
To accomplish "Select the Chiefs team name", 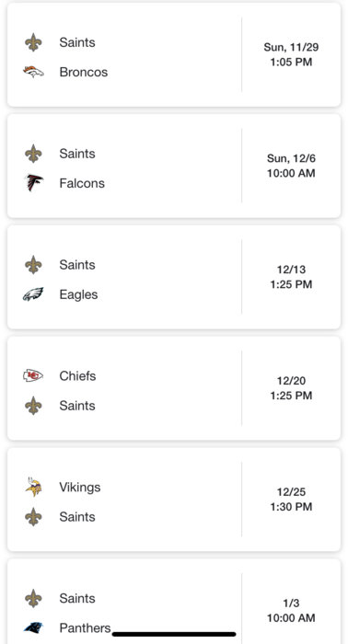I will (x=77, y=375).
